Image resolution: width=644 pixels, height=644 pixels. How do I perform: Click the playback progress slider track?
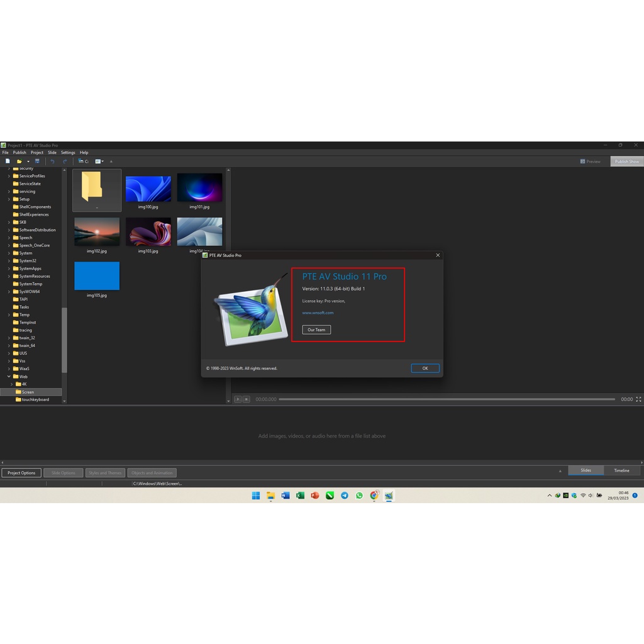pos(447,399)
